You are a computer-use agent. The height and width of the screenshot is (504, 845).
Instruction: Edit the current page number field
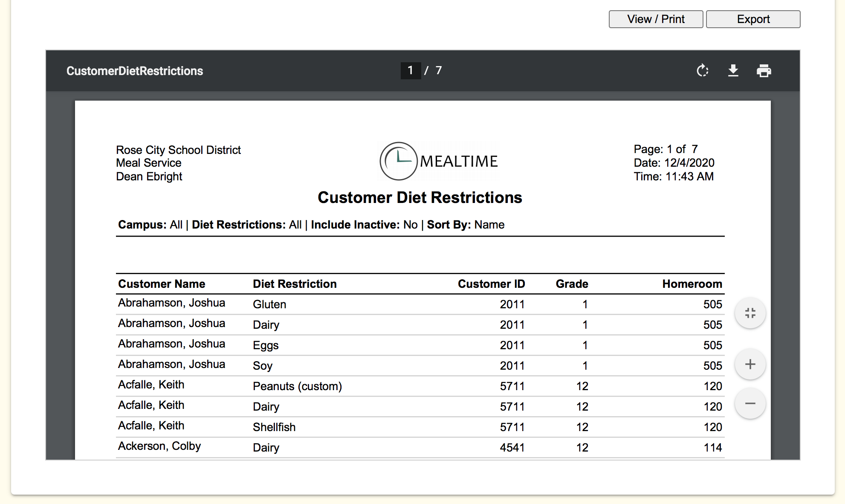coord(410,70)
